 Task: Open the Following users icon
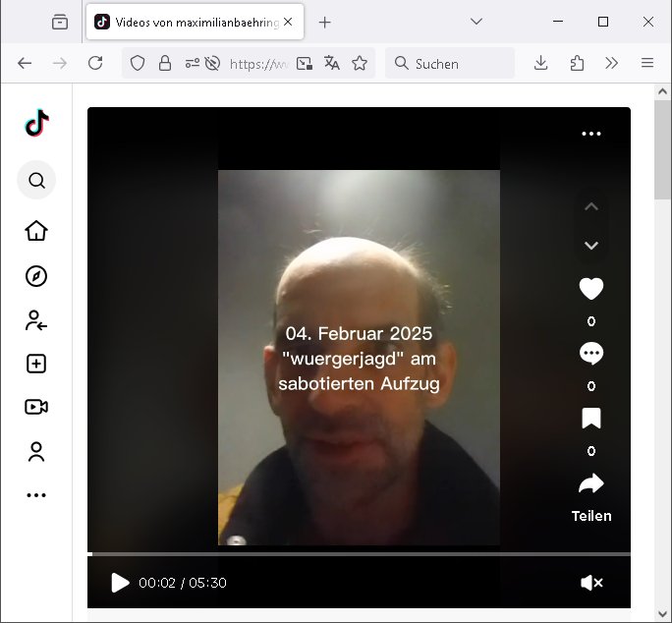pos(36,320)
